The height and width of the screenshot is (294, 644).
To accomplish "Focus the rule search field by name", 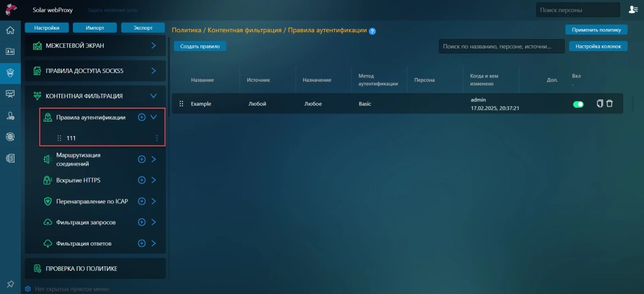I will (x=501, y=47).
